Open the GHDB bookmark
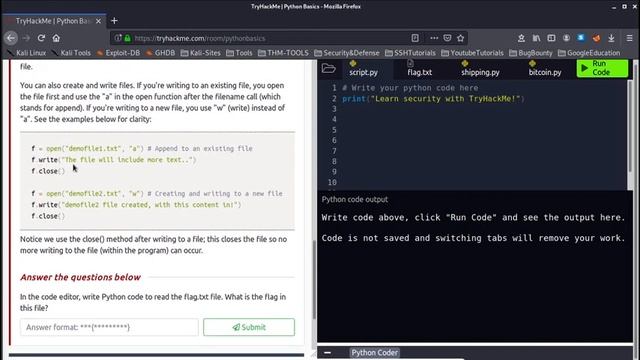Image resolution: width=640 pixels, height=360 pixels. click(x=160, y=53)
